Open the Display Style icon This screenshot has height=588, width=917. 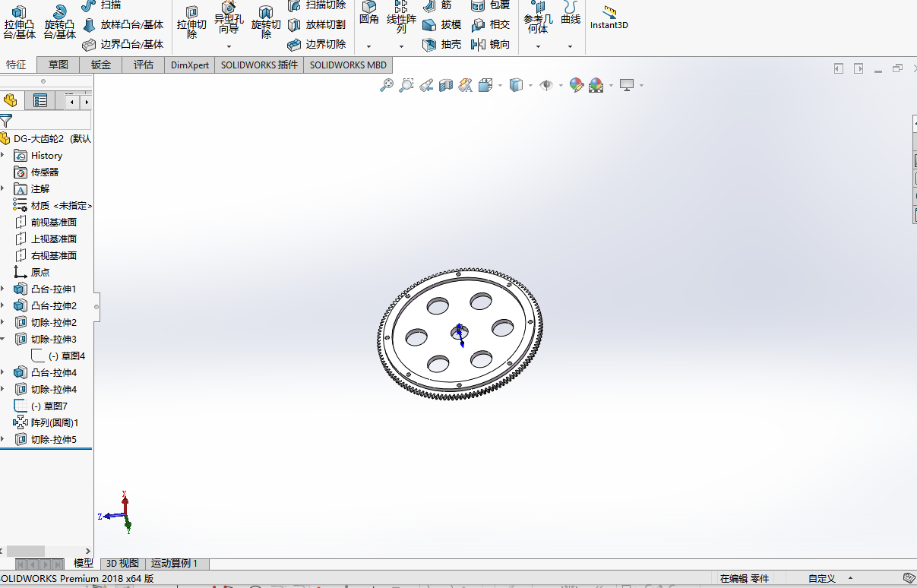516,85
